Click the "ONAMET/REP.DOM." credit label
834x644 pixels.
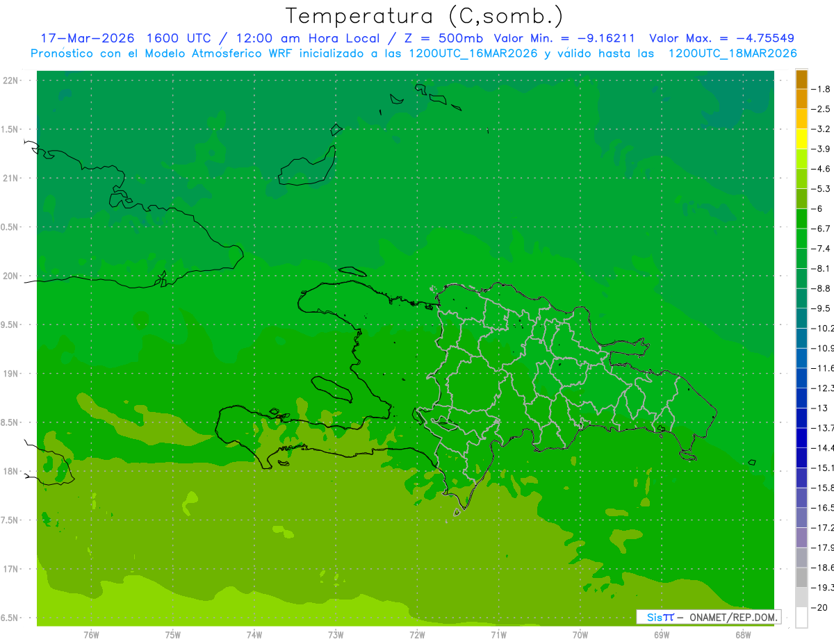(x=733, y=617)
